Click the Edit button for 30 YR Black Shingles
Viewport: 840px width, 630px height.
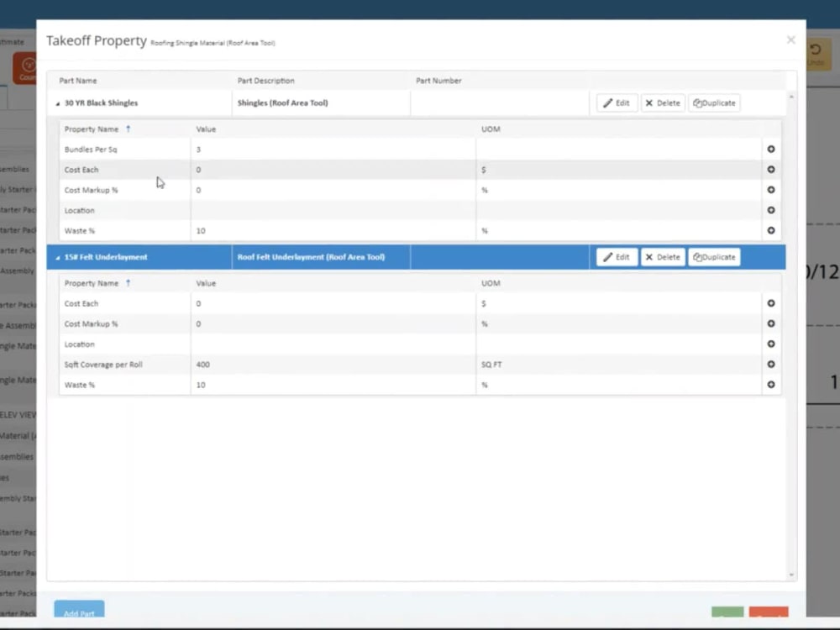617,102
